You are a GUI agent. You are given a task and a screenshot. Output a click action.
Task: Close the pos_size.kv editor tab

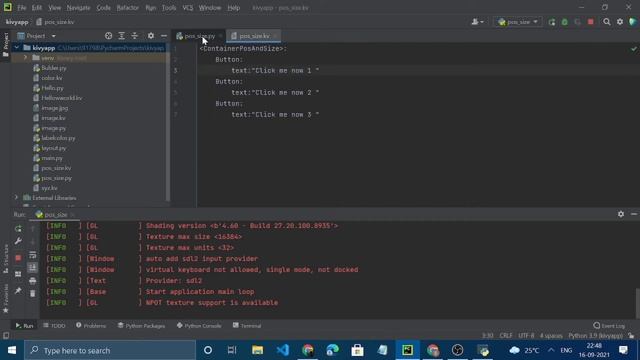[x=276, y=36]
